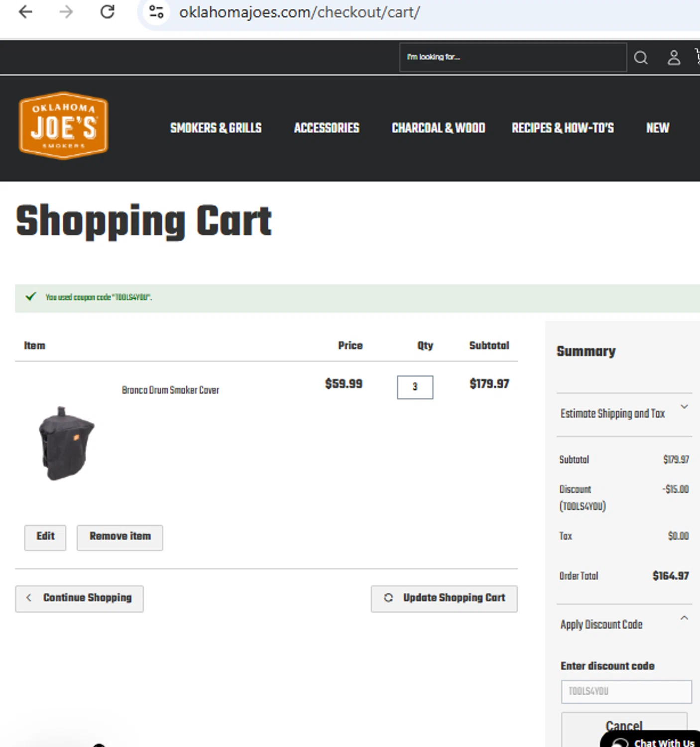The height and width of the screenshot is (747, 700).
Task: Collapse the Apply Discount Code section
Action: pos(684,619)
